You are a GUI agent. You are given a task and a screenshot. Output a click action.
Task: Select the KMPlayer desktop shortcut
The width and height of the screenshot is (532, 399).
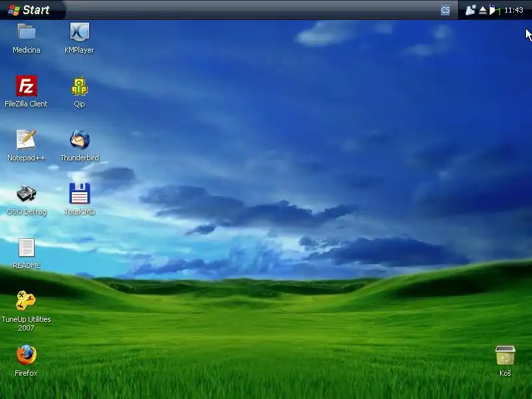79,32
